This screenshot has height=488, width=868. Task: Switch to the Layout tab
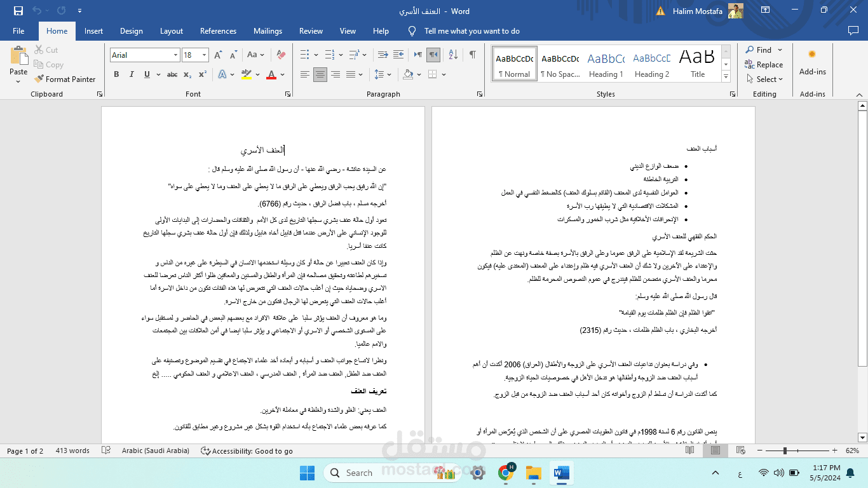point(172,31)
